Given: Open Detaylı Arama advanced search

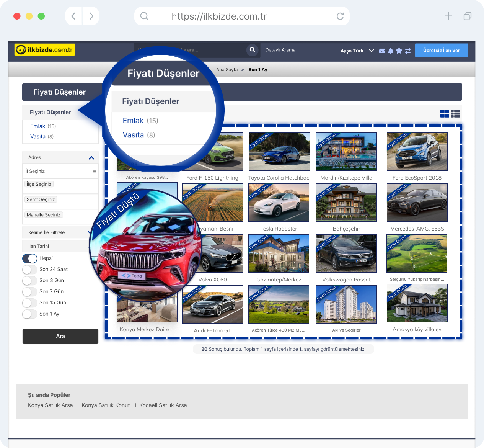Looking at the screenshot, I should [280, 50].
